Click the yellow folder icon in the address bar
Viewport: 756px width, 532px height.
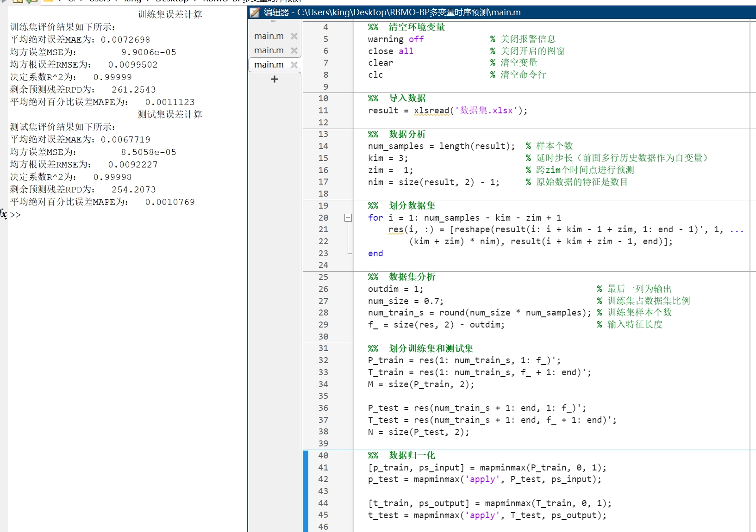(x=48, y=2)
